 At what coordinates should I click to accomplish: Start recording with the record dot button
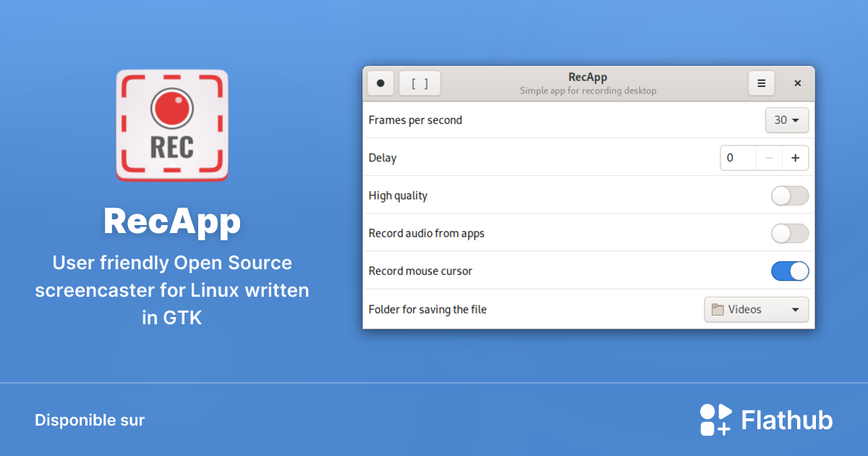click(380, 83)
